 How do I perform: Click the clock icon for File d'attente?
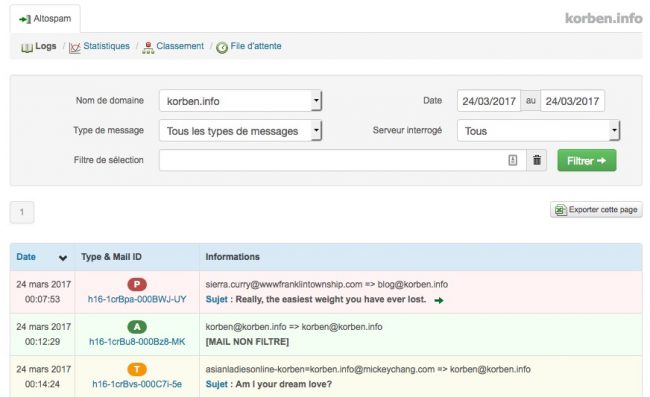(x=222, y=48)
